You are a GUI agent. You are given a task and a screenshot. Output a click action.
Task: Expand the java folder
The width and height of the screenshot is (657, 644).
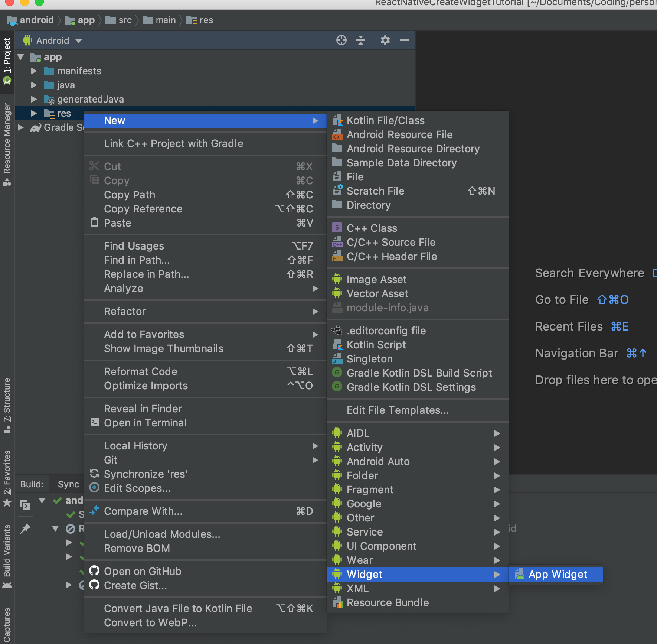click(x=34, y=85)
